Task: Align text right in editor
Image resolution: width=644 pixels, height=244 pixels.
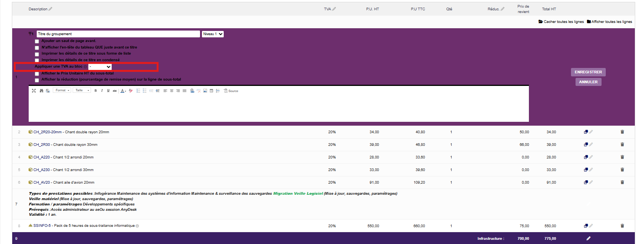Action: coord(178,90)
